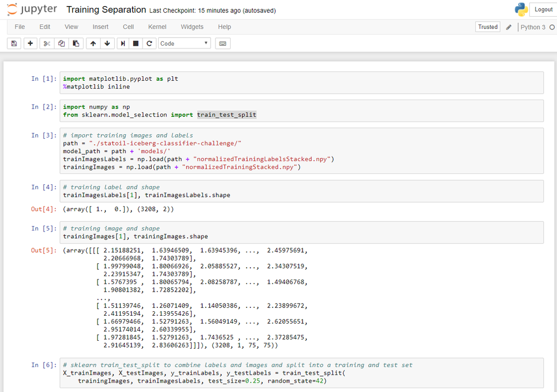Click test_size=0.25 in cell 6
Screen dimensions: 557x392
(x=234, y=381)
